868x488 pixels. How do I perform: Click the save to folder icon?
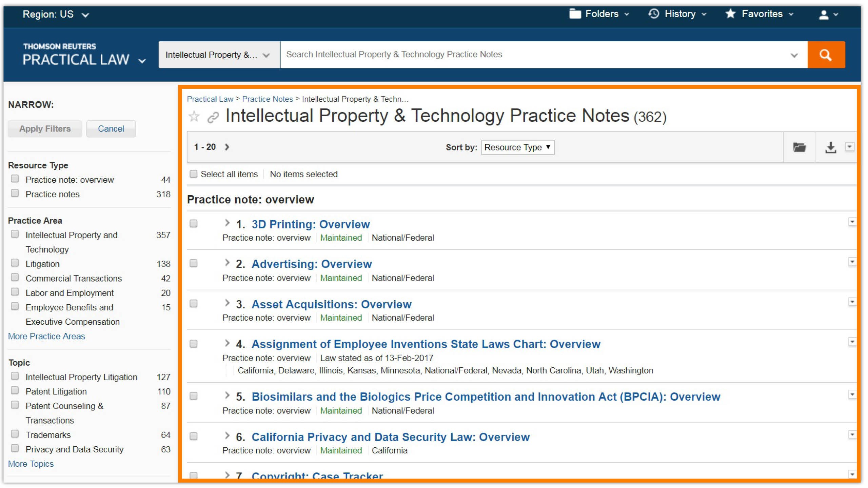[799, 147]
